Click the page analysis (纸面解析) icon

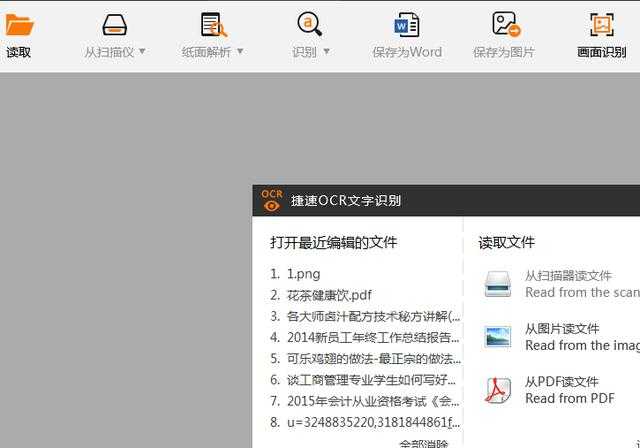click(213, 24)
